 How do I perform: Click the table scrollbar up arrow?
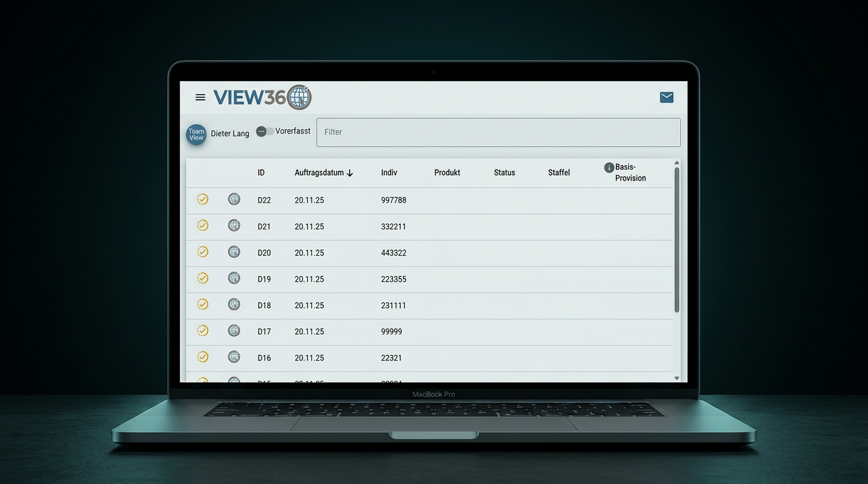coord(677,163)
